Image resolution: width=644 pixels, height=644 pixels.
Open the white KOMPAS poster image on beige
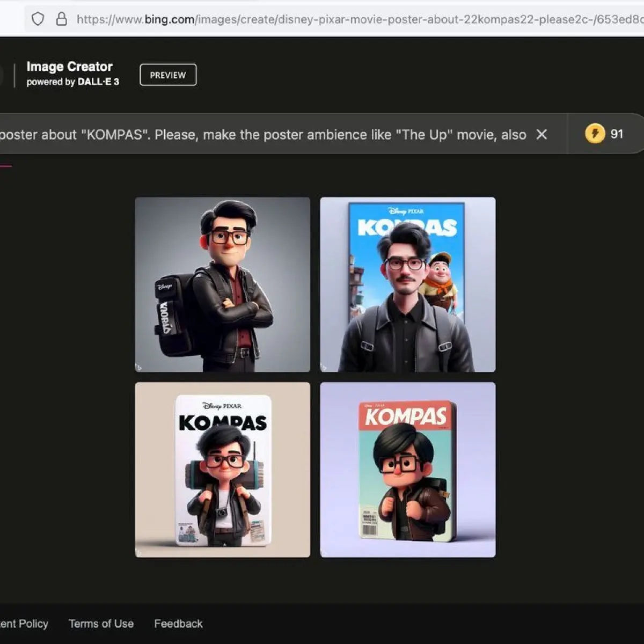pos(223,470)
